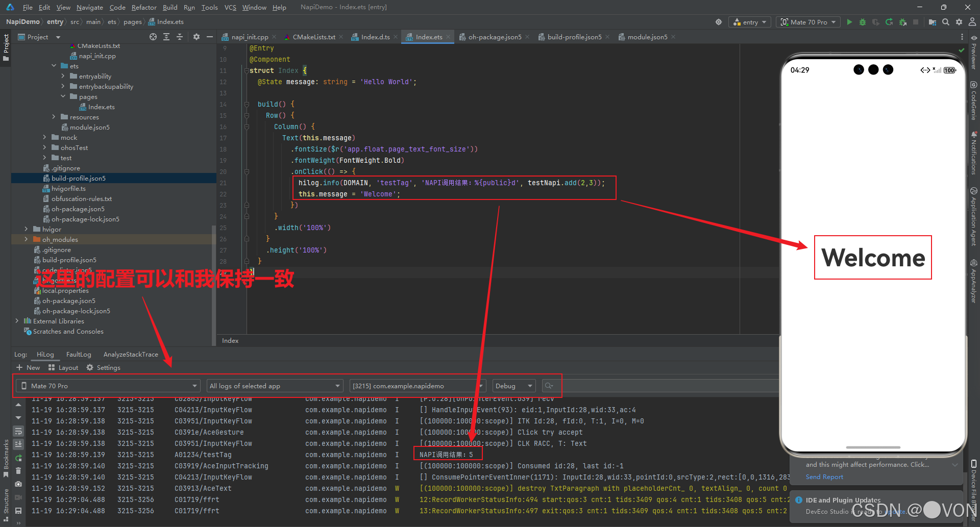This screenshot has height=527, width=980.
Task: Click the apply changes refresh arrow icon
Action: [x=889, y=22]
